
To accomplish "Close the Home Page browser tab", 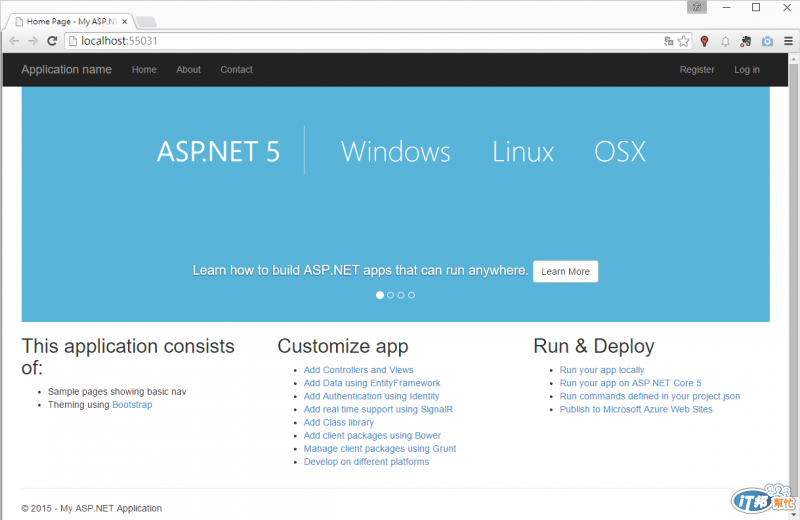I will pyautogui.click(x=124, y=21).
